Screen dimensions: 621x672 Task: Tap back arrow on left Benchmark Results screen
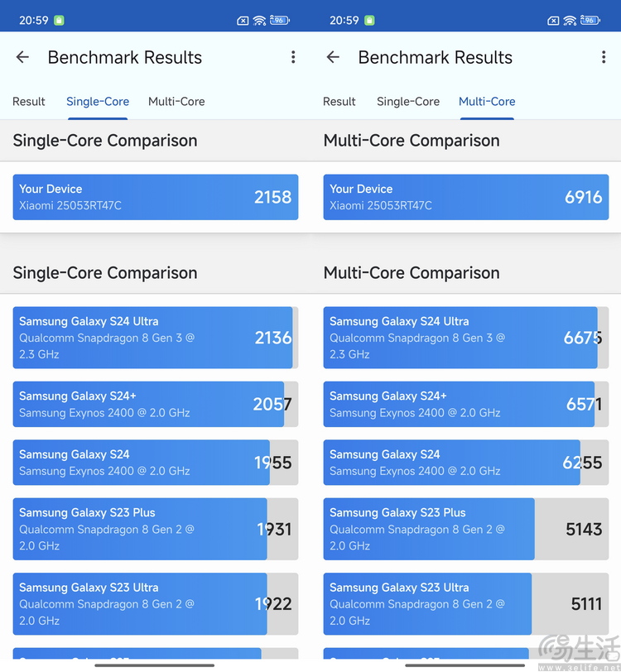22,57
